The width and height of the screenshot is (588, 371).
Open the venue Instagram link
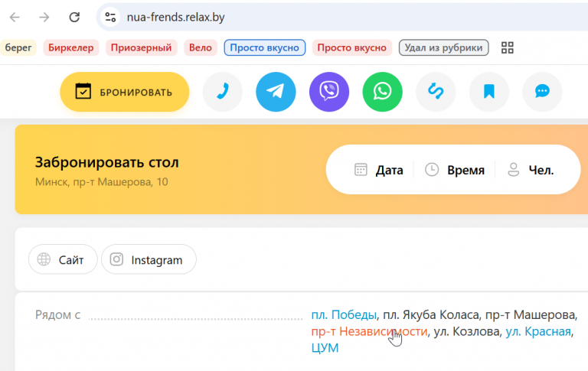[x=149, y=259]
